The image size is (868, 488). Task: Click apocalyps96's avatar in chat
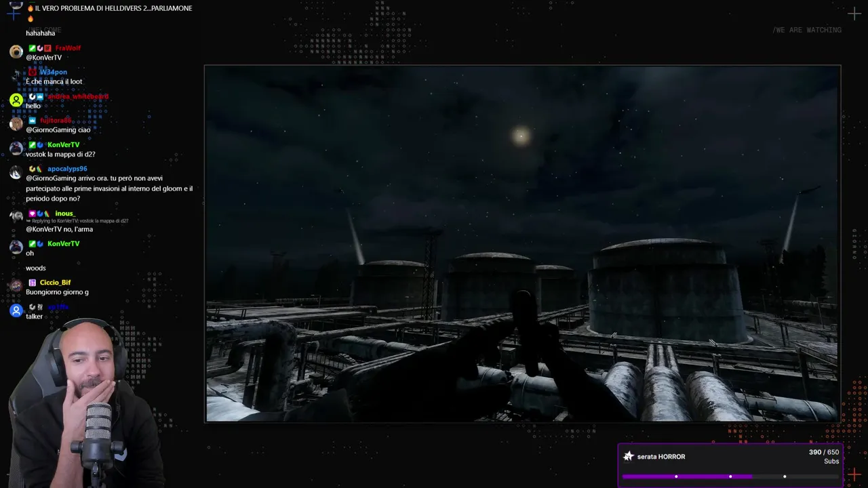[x=16, y=173]
